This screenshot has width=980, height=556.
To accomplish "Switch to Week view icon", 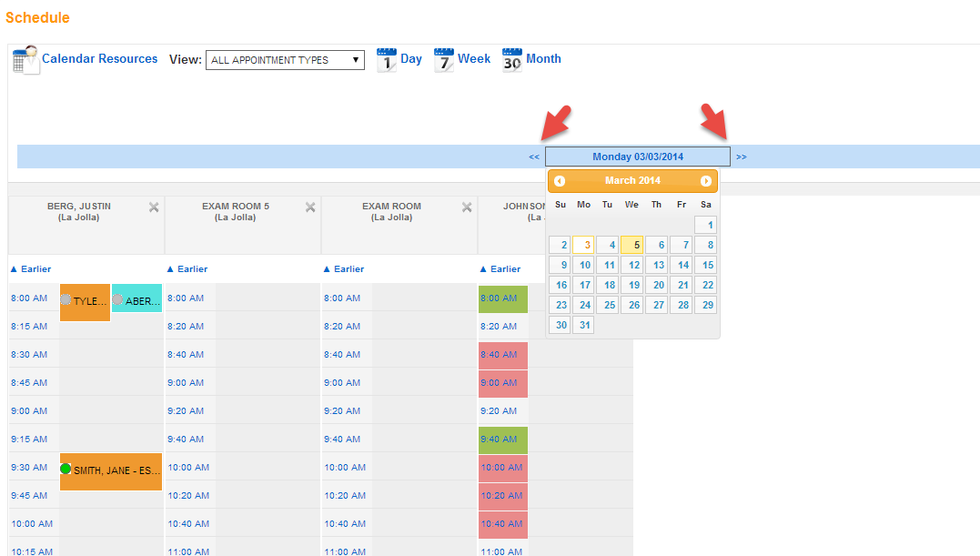I will (444, 60).
